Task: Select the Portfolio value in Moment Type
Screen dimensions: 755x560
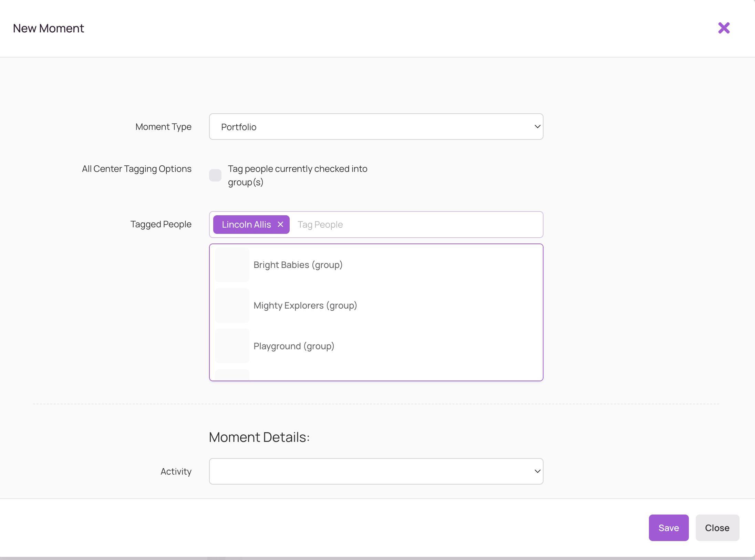Action: 238,126
